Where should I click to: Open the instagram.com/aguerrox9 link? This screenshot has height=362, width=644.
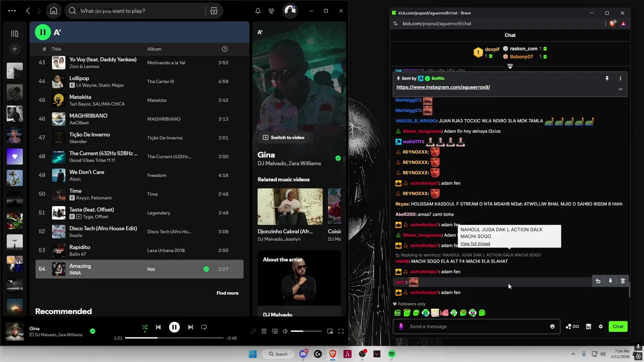pos(443,87)
